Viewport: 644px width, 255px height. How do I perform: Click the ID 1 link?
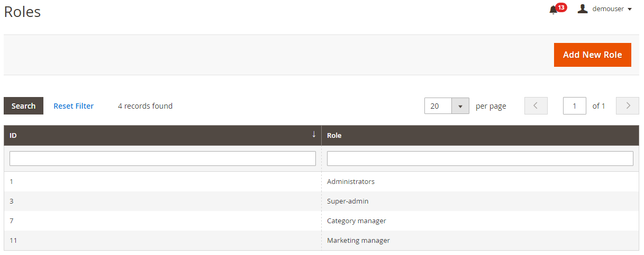12,182
